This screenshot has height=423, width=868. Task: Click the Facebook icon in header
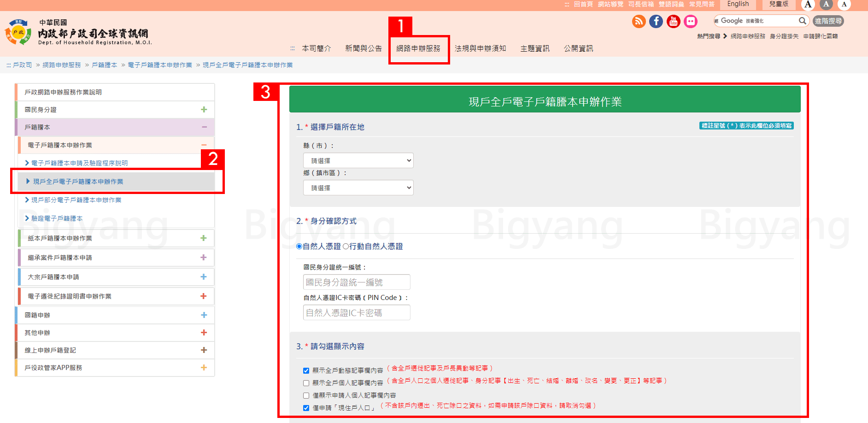click(x=656, y=21)
